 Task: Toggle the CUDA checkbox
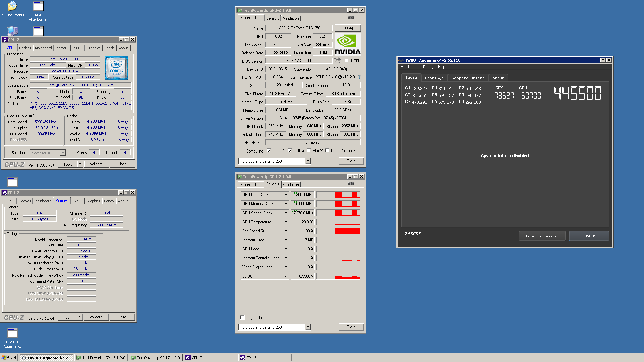290,151
